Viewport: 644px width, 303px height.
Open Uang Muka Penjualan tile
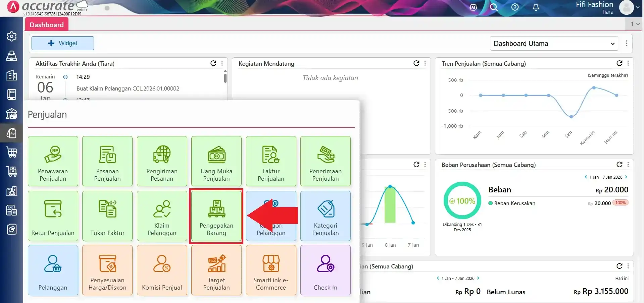216,161
